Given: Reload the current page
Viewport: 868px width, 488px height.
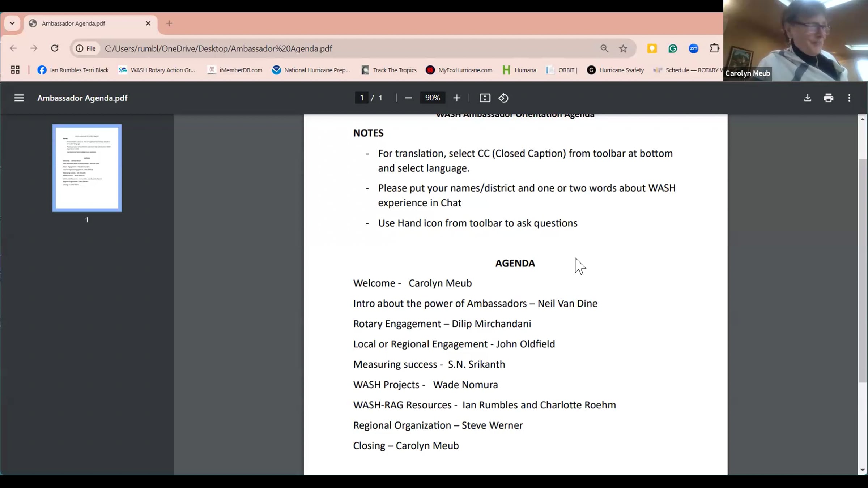Looking at the screenshot, I should (x=55, y=48).
